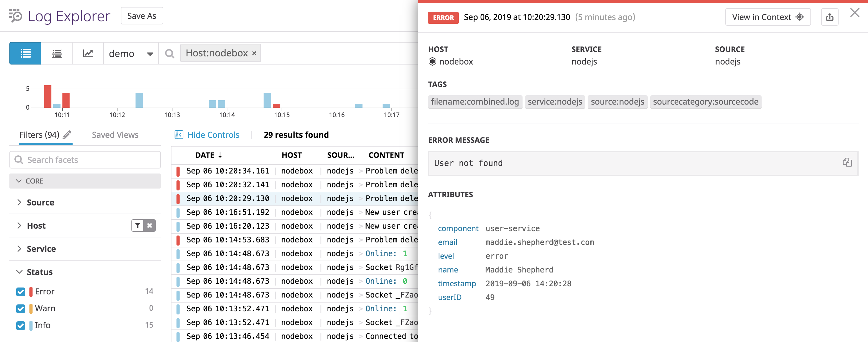The image size is (868, 342).
Task: Collapse the CORE facet group
Action: [19, 181]
